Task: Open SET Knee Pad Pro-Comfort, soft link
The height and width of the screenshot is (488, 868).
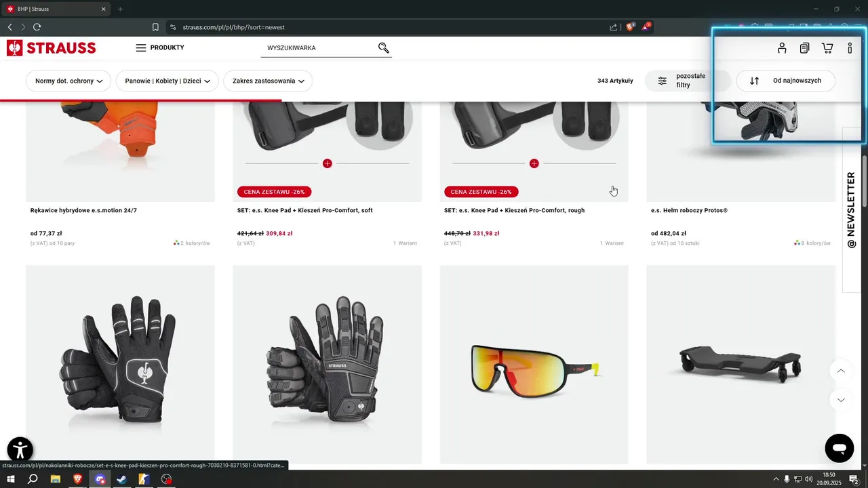Action: [x=305, y=210]
